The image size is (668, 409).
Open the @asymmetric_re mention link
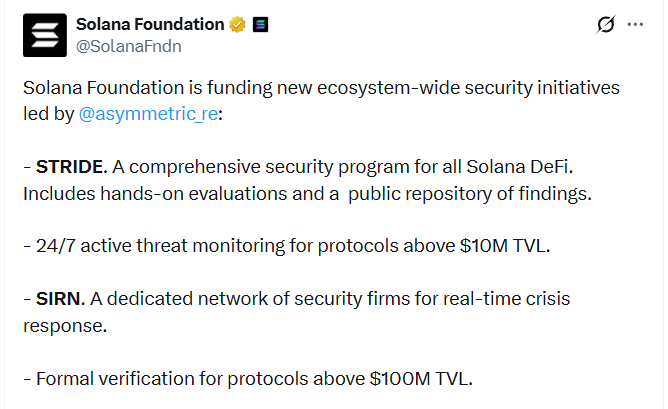pyautogui.click(x=147, y=115)
